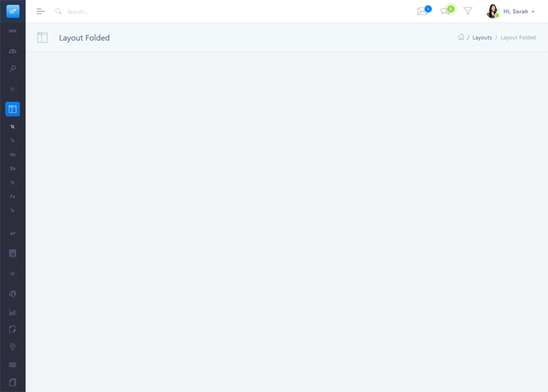548x392 pixels.
Task: Open the palette sidebar icon
Action: pyautogui.click(x=13, y=294)
